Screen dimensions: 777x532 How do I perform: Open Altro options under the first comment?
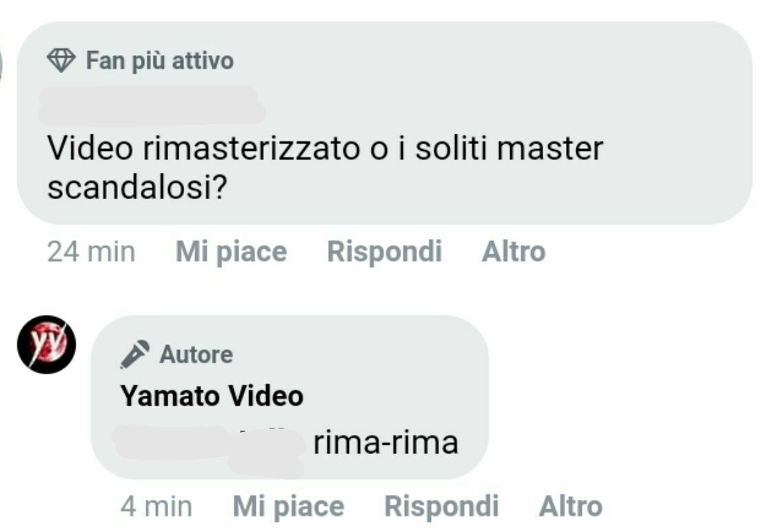click(514, 251)
